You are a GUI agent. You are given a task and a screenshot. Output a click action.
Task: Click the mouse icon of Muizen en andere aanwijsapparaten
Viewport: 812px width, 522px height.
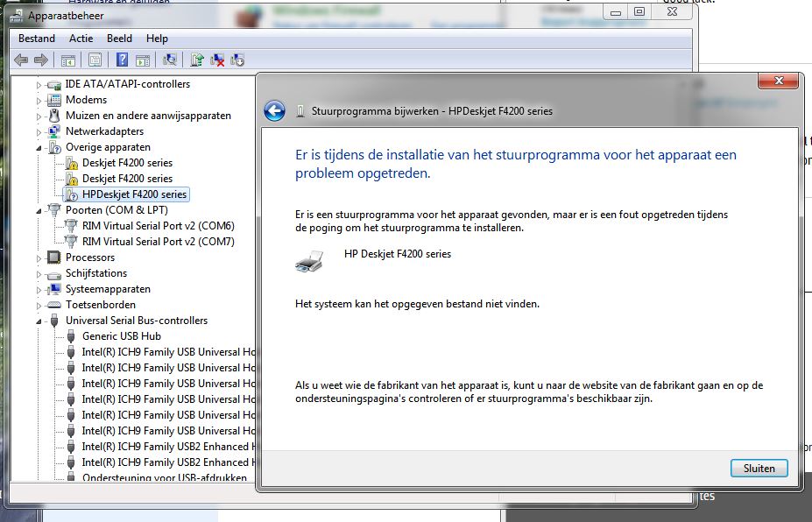tap(53, 116)
